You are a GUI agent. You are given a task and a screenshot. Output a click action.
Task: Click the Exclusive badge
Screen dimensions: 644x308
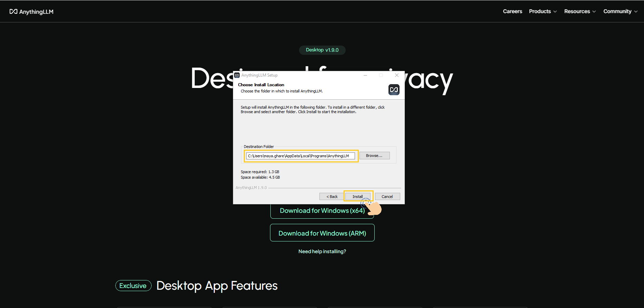[x=133, y=286]
